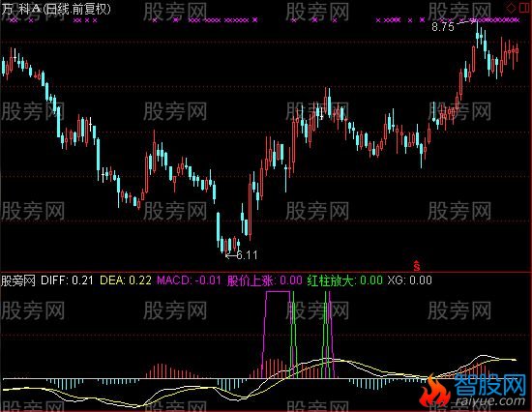Click the 红柱放大: 0.00 indicator label

(345, 280)
